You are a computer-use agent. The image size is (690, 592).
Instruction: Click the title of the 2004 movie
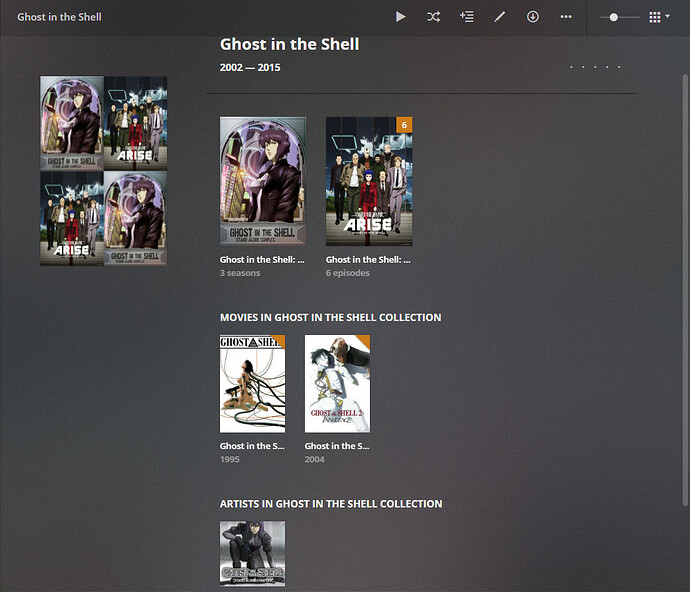(337, 446)
